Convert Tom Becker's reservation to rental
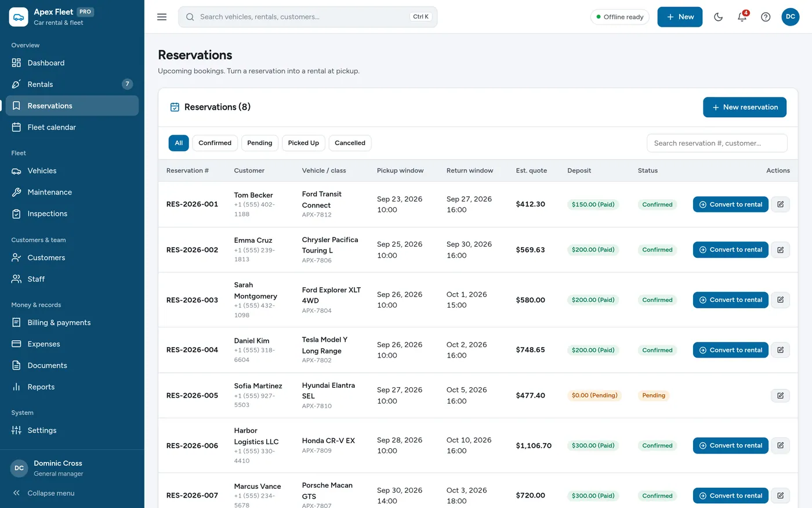Viewport: 812px width, 508px height. pyautogui.click(x=730, y=204)
